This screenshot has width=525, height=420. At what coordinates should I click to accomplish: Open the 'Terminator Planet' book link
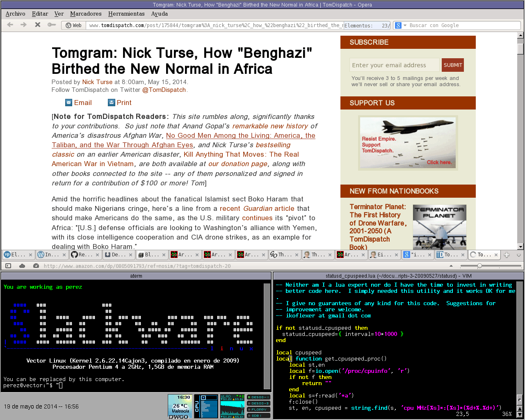pos(378,227)
